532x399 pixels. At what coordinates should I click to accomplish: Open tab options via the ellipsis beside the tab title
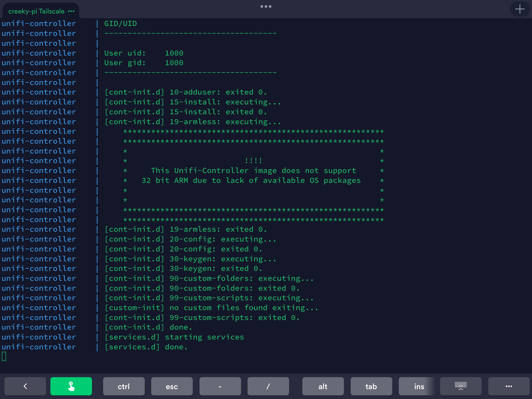[x=71, y=11]
